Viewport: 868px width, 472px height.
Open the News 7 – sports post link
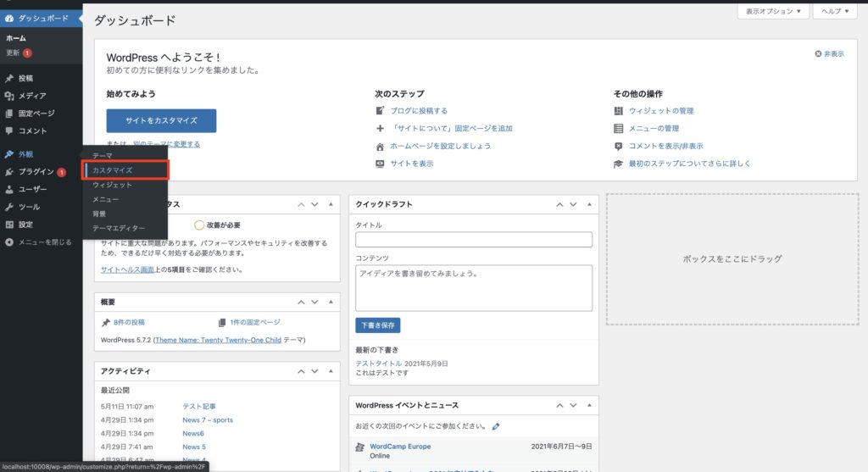pyautogui.click(x=208, y=420)
